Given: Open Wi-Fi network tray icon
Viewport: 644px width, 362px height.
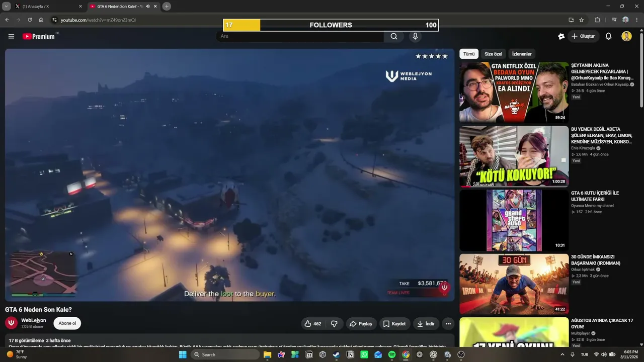Looking at the screenshot, I should point(596,354).
